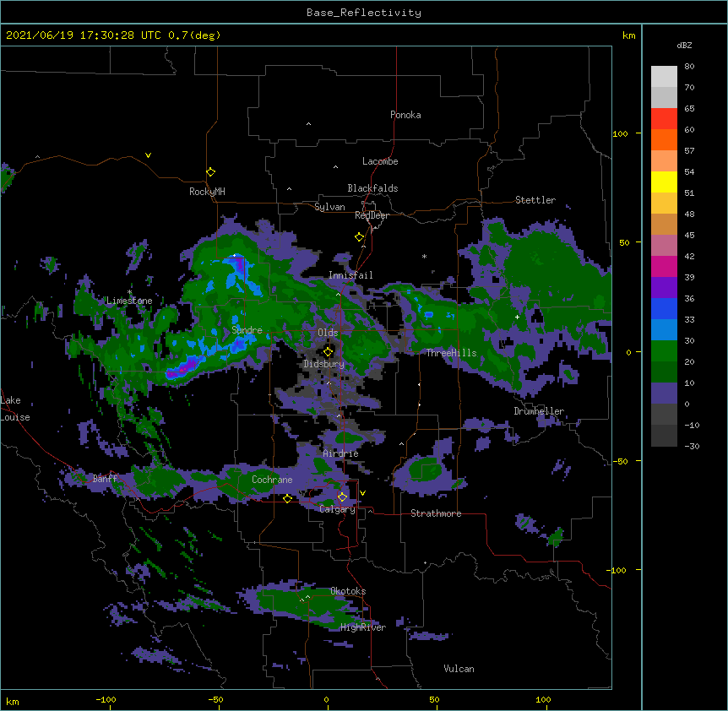The height and width of the screenshot is (711, 728).
Task: Click the HighRiver town label
Action: pos(363,627)
